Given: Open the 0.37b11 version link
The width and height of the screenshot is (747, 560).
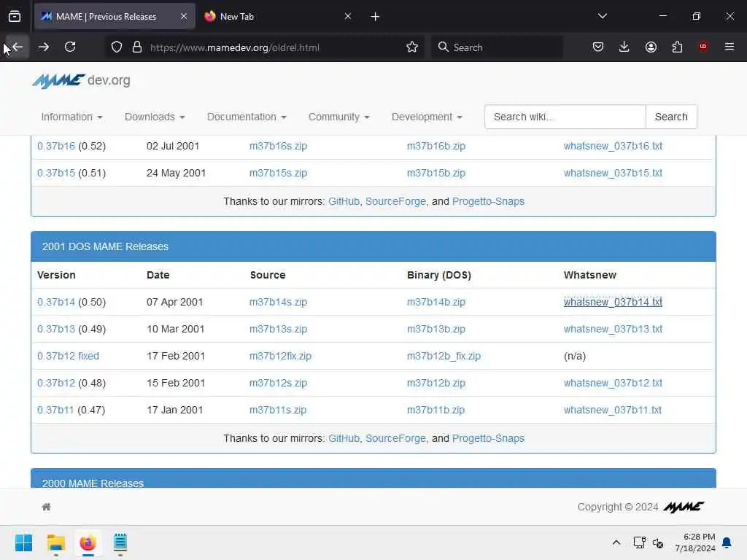Looking at the screenshot, I should point(55,410).
